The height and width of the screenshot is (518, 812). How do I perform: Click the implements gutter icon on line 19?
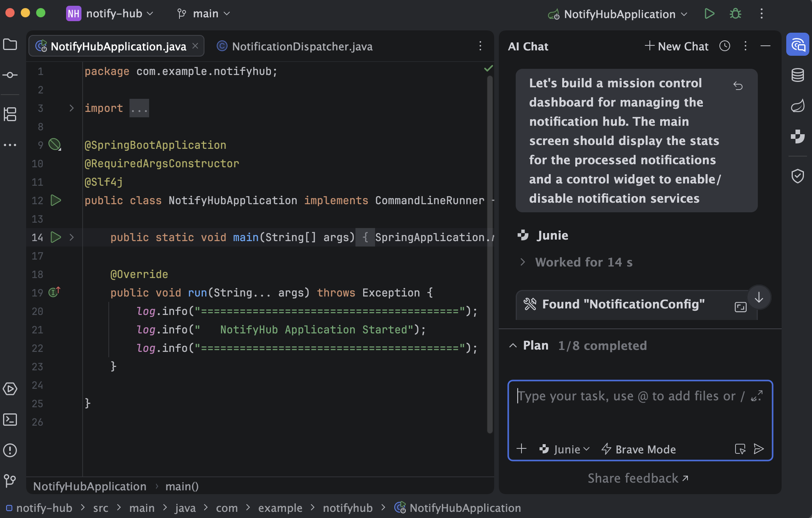pos(54,292)
